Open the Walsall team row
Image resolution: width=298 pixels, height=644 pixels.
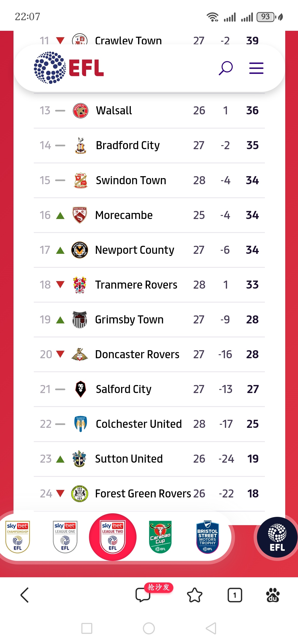coord(149,111)
